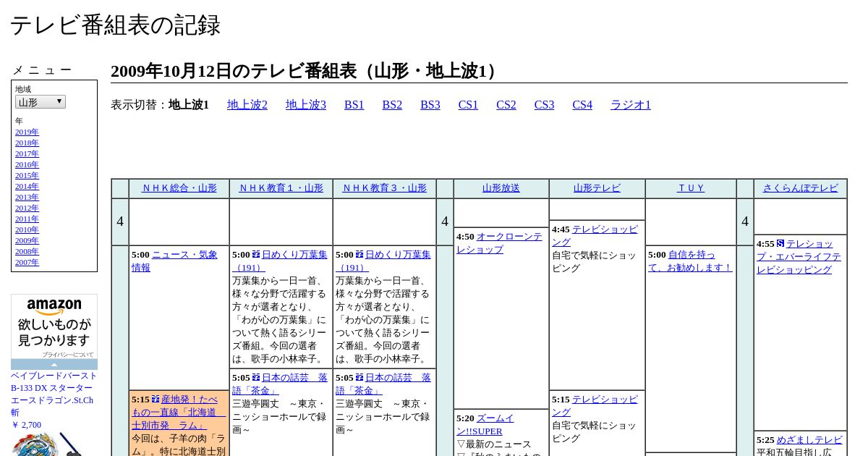Viewport: 868px width, 456px height.
Task: Switch to CS1 listings
Action: [468, 105]
